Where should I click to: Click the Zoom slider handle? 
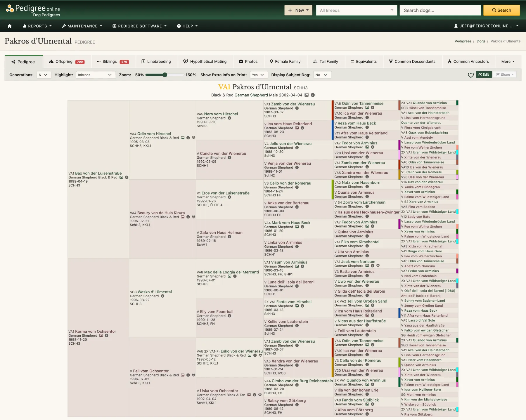(165, 75)
